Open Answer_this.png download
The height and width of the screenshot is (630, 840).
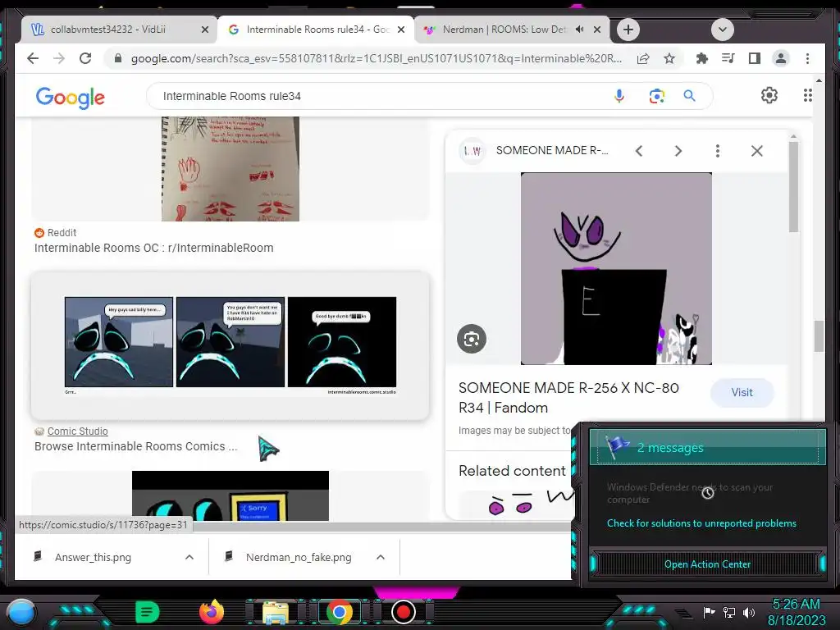[x=93, y=557]
